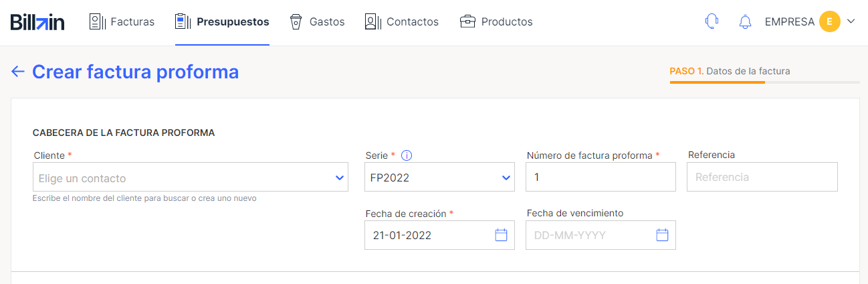This screenshot has height=284, width=868.
Task: Open the support headset icon
Action: tap(712, 21)
